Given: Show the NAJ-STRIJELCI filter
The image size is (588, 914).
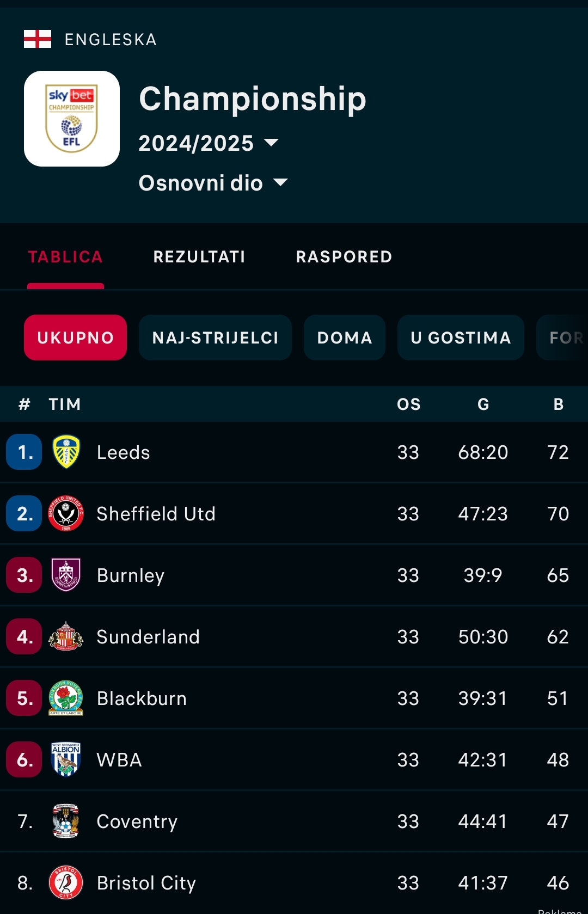Looking at the screenshot, I should tap(215, 338).
